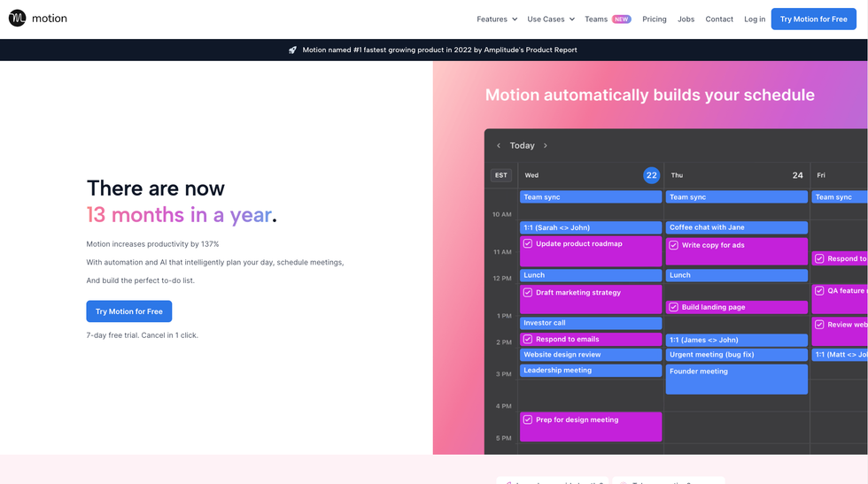This screenshot has width=868, height=484.
Task: Open the 1:1 (James <> John) event
Action: click(737, 340)
